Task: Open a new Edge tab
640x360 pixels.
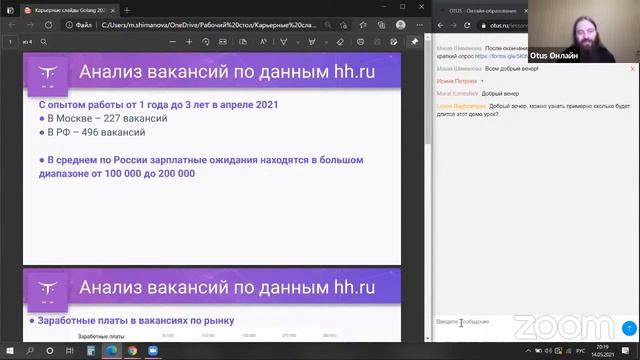Action: 127,10
